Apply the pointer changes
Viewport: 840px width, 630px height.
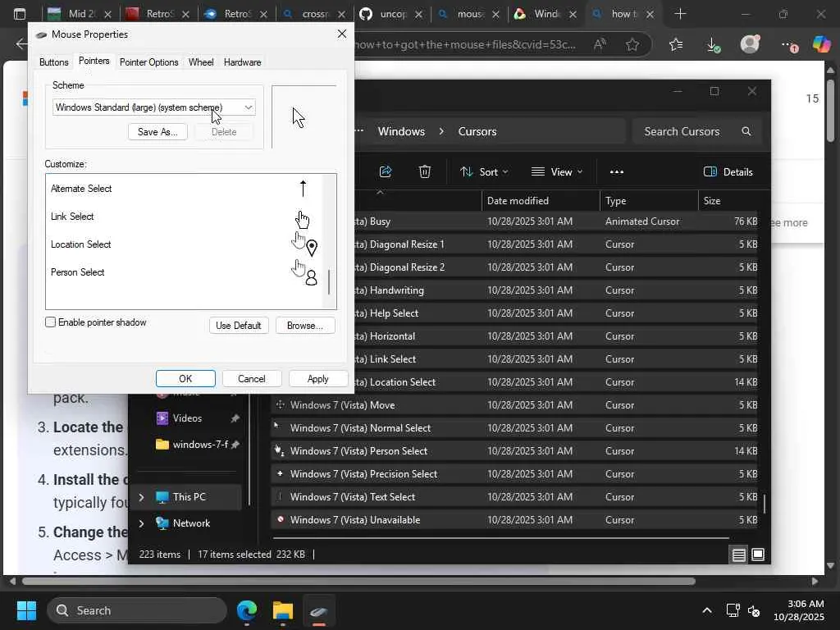click(x=317, y=379)
